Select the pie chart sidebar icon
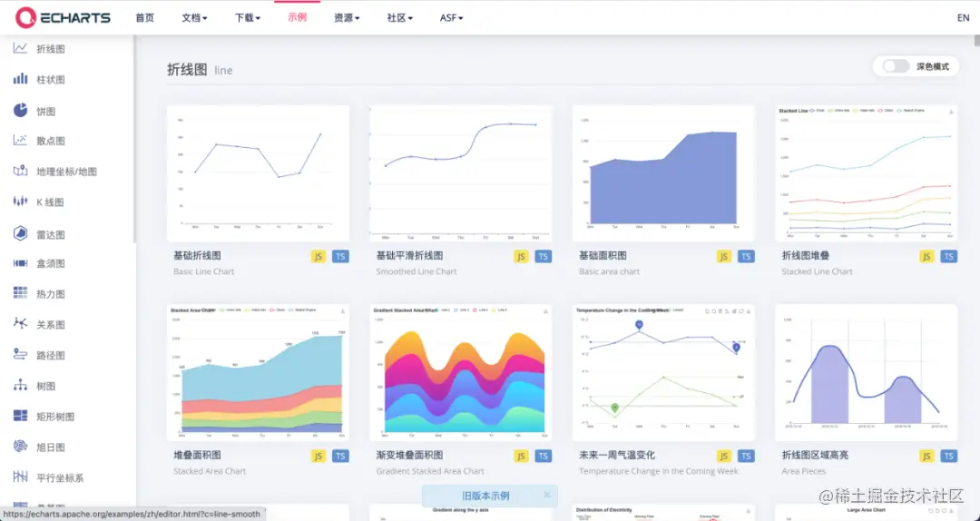Screen dimensions: 980x521 pyautogui.click(x=20, y=110)
